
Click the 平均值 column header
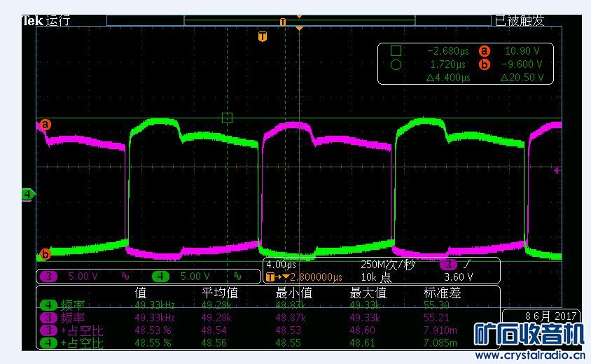pos(220,293)
